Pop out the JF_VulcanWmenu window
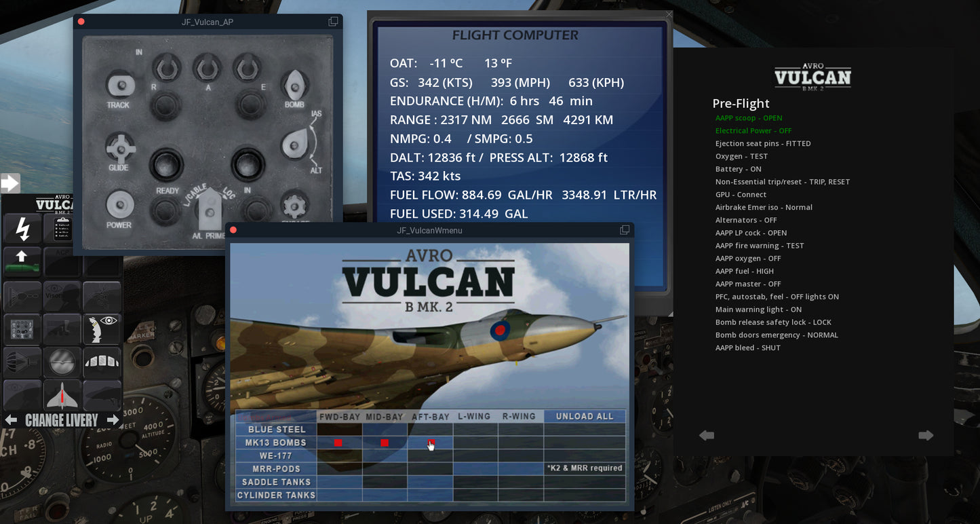980x524 pixels. pyautogui.click(x=624, y=230)
